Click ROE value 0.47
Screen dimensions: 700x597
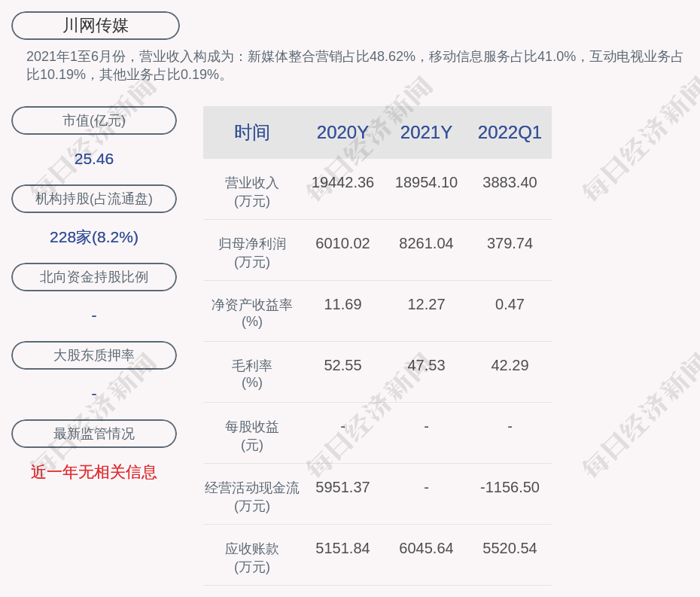pos(510,305)
